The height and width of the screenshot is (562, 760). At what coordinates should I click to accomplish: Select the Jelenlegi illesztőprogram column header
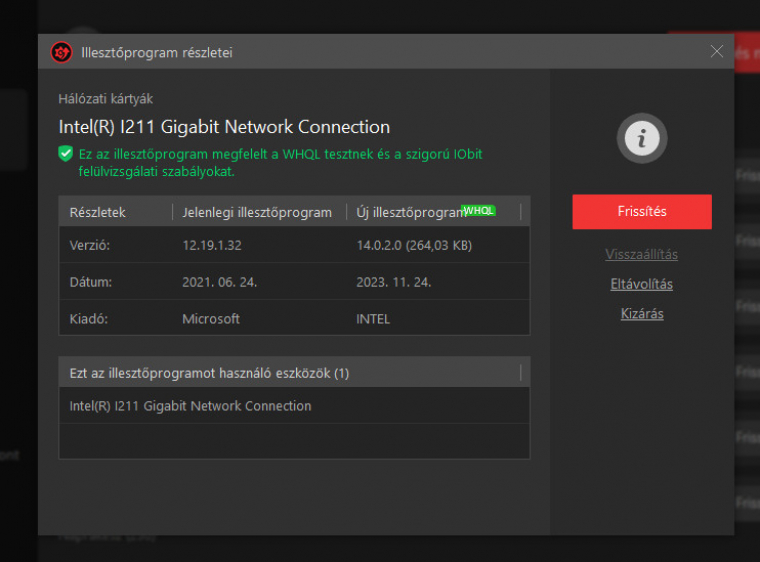(257, 212)
